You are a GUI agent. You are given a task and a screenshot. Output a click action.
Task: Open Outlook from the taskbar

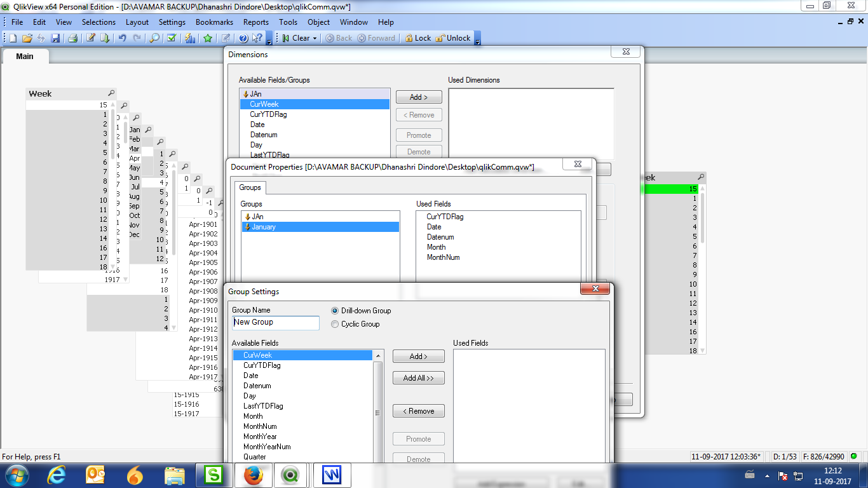pos(96,475)
